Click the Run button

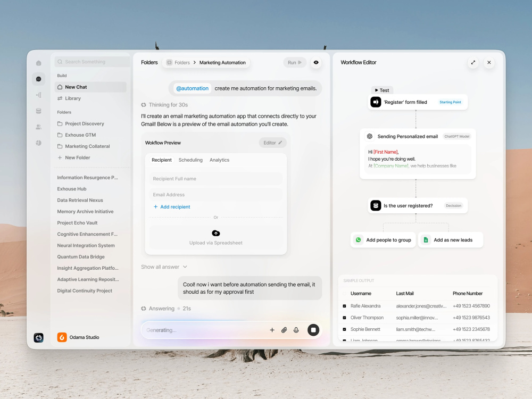point(295,62)
